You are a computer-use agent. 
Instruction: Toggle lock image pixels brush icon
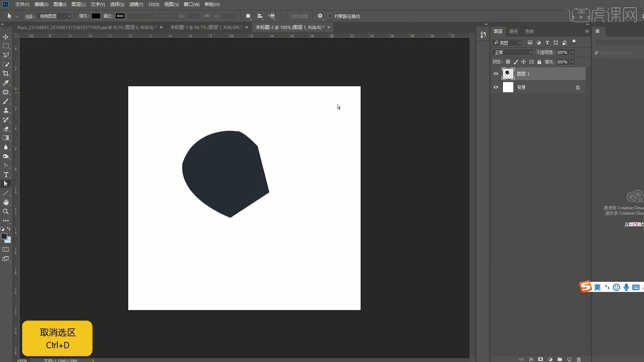click(516, 62)
